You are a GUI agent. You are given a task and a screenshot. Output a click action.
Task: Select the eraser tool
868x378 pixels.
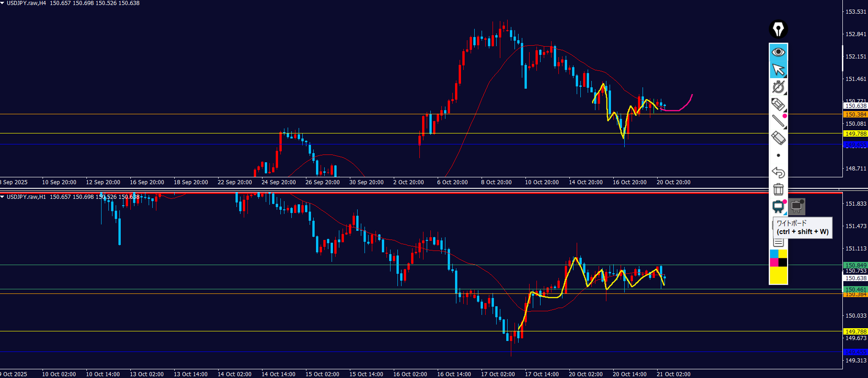(778, 138)
